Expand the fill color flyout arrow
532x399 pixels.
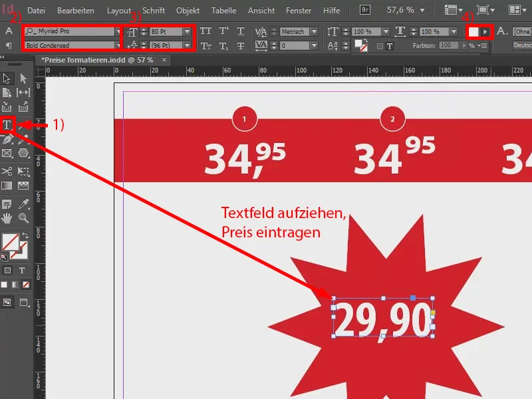(485, 32)
